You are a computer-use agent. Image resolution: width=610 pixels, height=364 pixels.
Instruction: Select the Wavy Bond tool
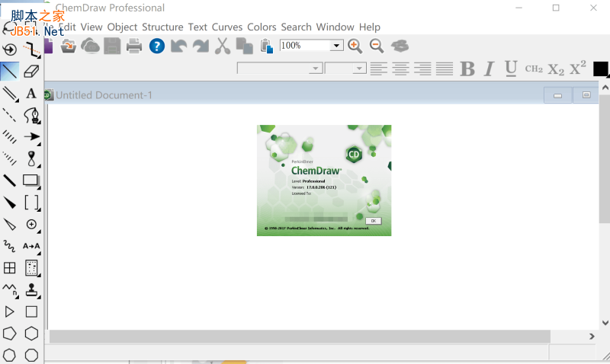pos(9,246)
